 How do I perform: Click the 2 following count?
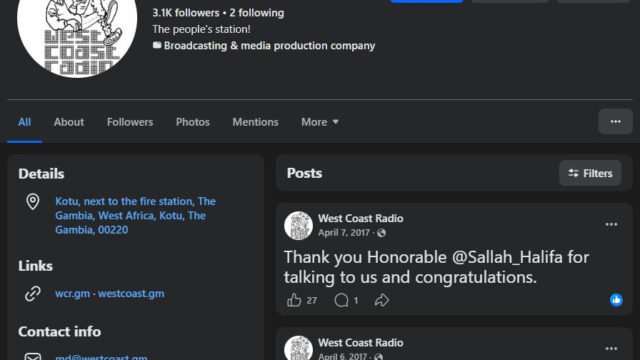coord(257,13)
